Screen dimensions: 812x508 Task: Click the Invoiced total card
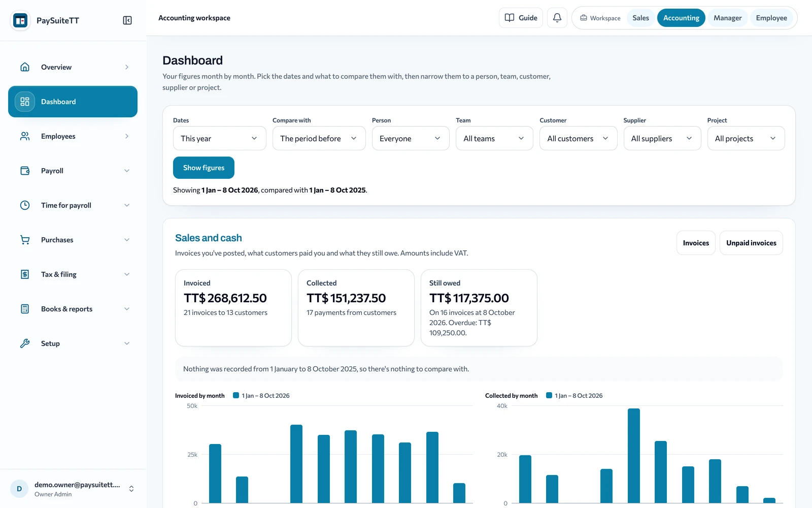233,308
